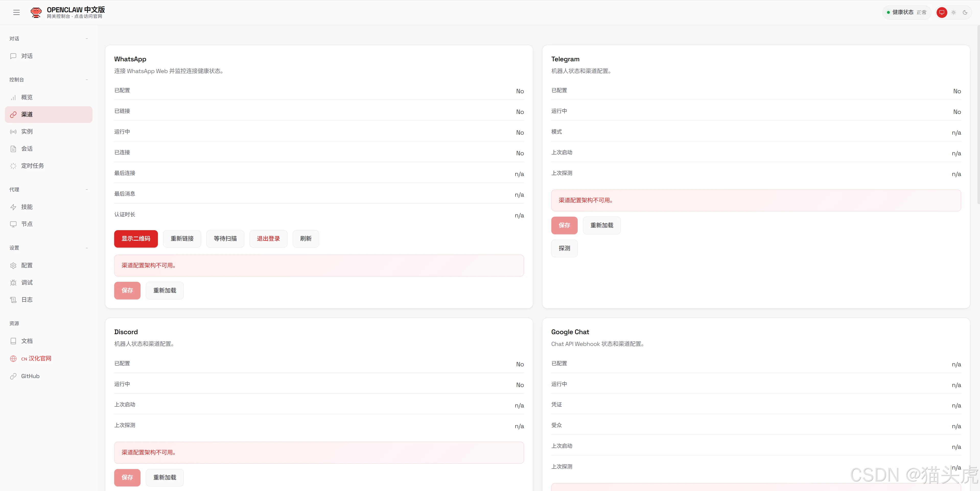
Task: Click the 节点 nodes monitor icon
Action: 13,224
